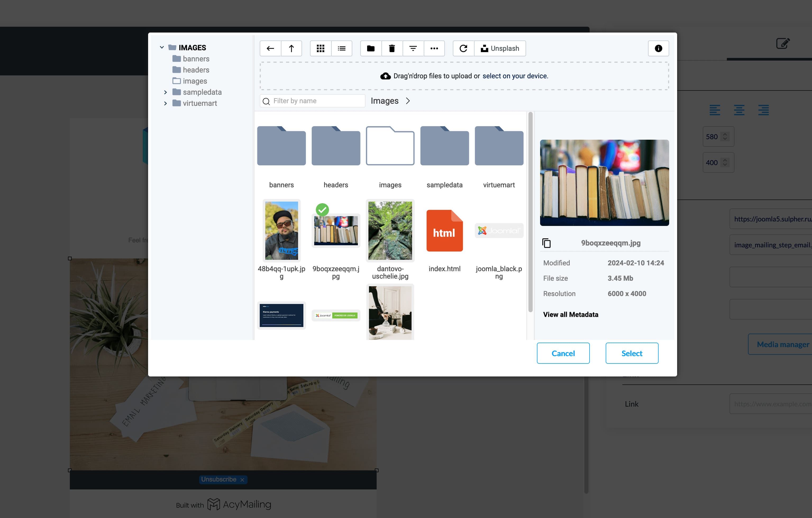Expand the sampledata folder tree
This screenshot has width=812, height=518.
click(165, 92)
